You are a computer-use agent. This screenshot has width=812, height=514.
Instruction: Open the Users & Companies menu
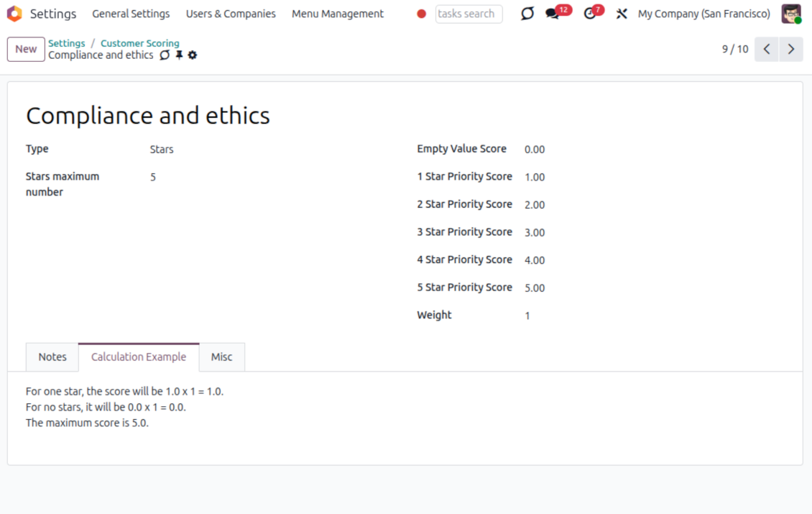pos(231,14)
